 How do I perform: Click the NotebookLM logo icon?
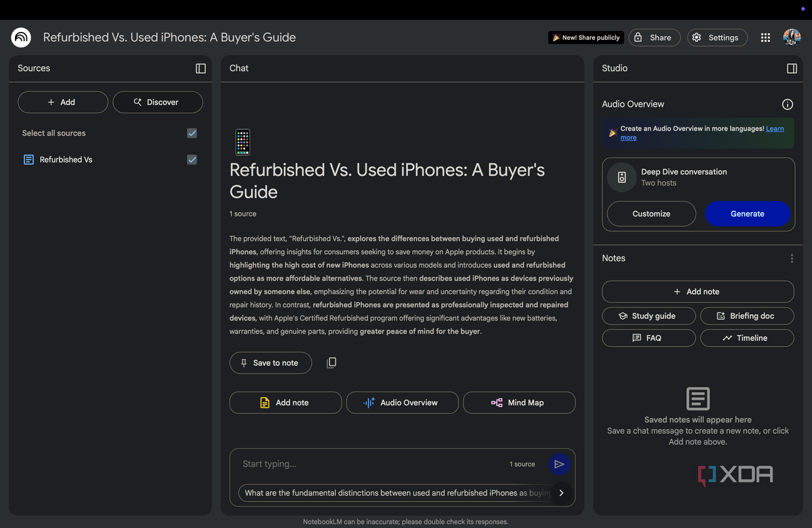pyautogui.click(x=21, y=38)
